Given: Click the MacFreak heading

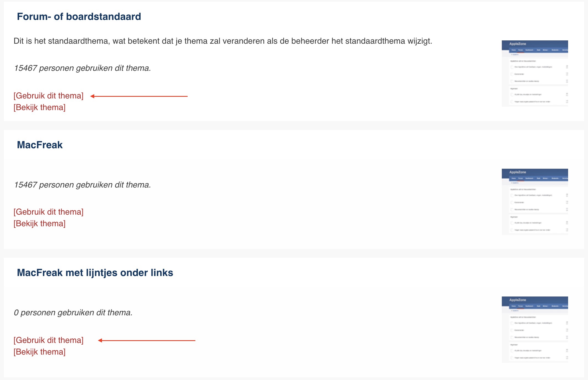Looking at the screenshot, I should (x=40, y=145).
